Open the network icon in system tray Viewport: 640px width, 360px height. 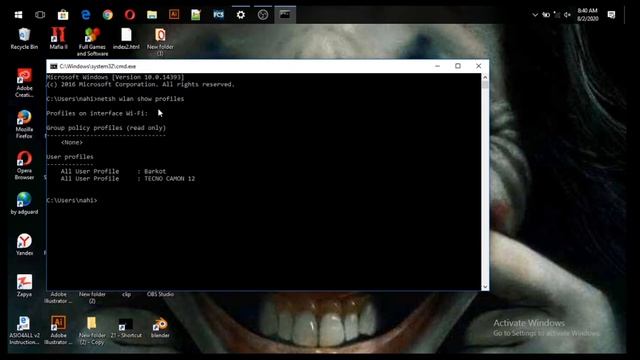tap(557, 15)
